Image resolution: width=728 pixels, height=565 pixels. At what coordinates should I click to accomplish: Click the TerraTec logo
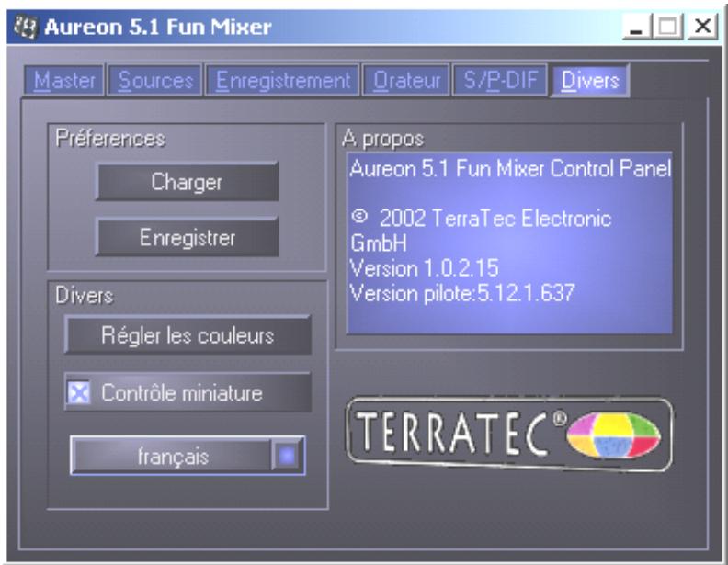click(x=509, y=435)
